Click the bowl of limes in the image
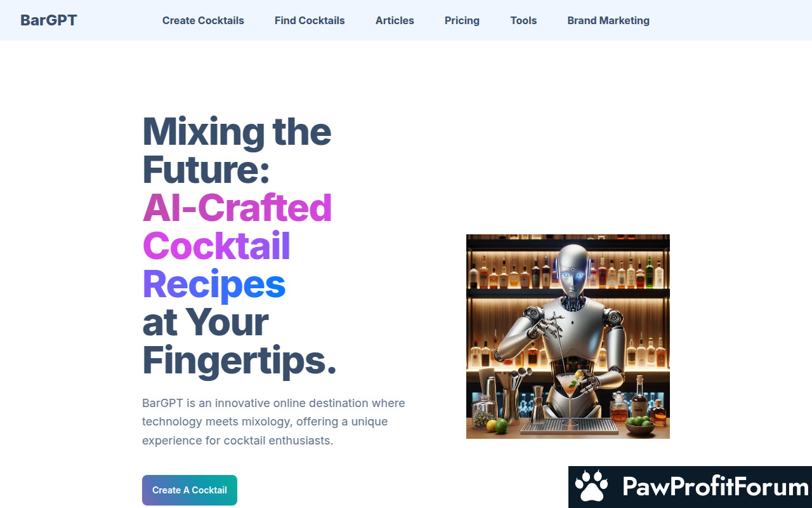The image size is (812, 508). click(x=639, y=424)
